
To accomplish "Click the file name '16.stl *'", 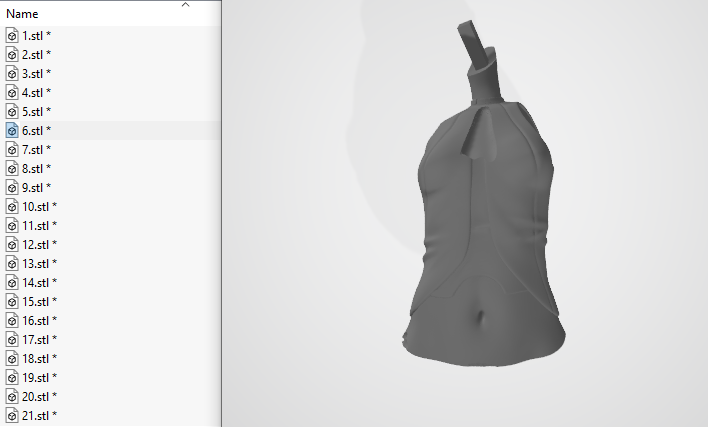I will tap(40, 320).
